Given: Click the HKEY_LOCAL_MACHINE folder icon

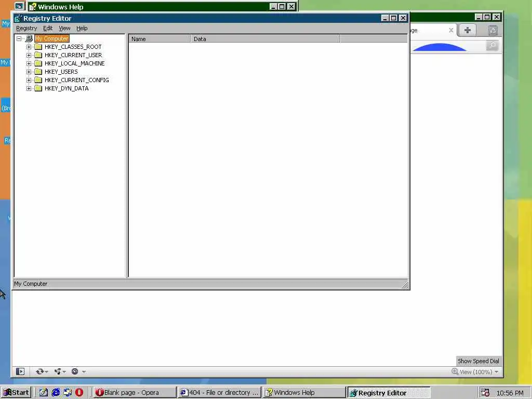Looking at the screenshot, I should pos(38,63).
